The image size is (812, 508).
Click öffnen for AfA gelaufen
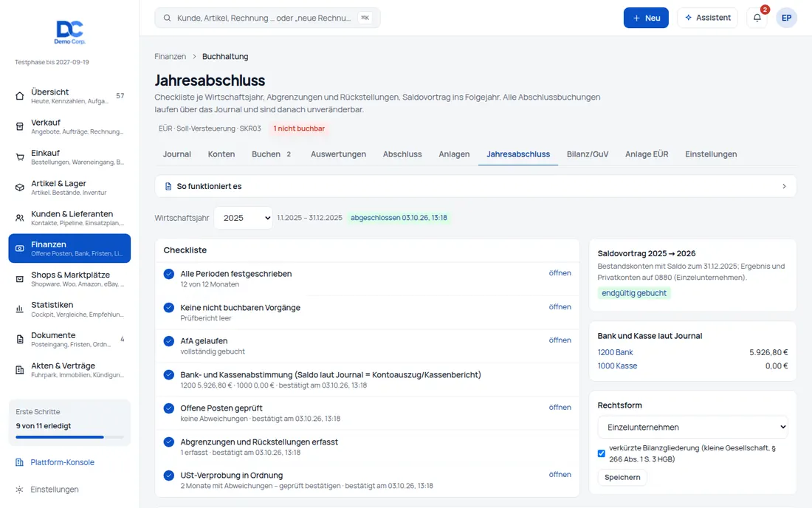[560, 340]
